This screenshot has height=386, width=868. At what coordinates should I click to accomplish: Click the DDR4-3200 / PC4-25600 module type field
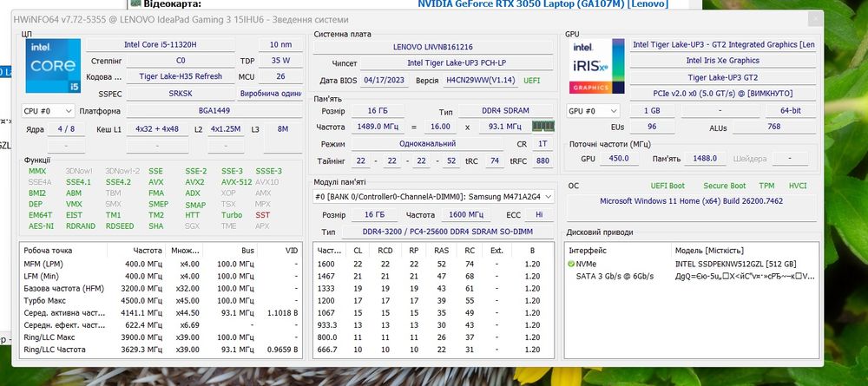coord(447,232)
